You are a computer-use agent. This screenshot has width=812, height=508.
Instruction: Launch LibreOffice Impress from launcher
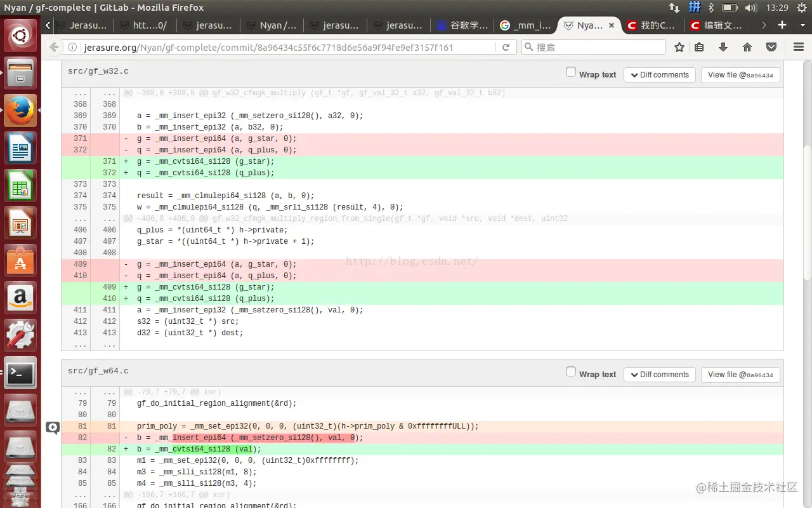coord(20,223)
